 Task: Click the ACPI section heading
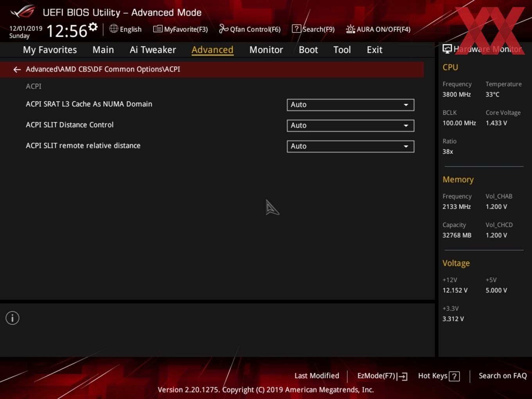pyautogui.click(x=34, y=86)
